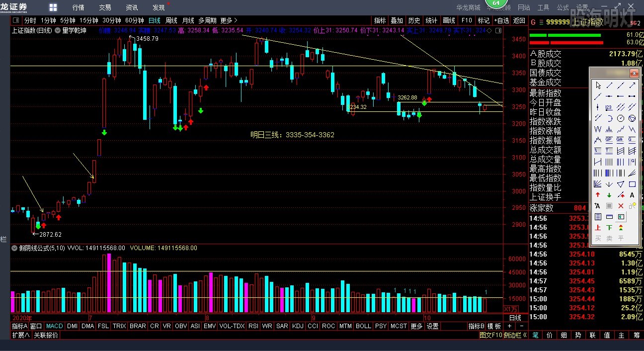Switch chart to 分时 view
644x351 pixels.
pyautogui.click(x=30, y=20)
